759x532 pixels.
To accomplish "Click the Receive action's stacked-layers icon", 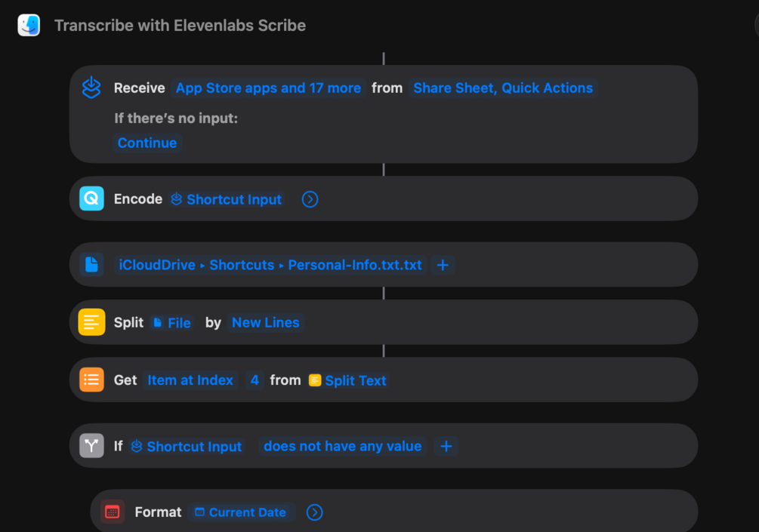I will (91, 88).
